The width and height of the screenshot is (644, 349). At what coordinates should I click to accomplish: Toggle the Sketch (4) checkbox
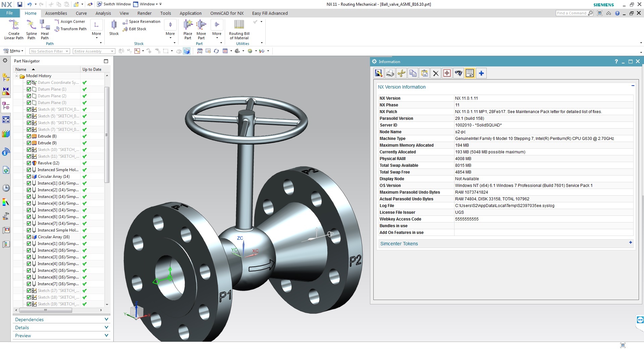click(29, 109)
